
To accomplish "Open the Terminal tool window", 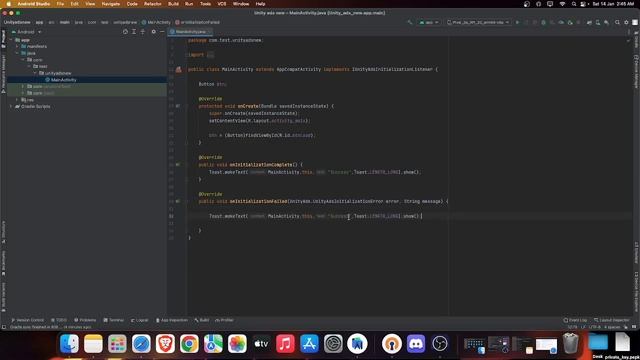I will click(x=113, y=320).
